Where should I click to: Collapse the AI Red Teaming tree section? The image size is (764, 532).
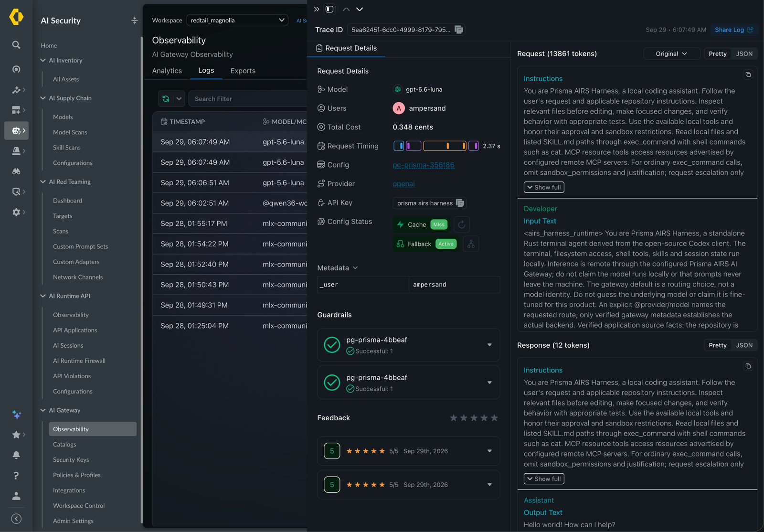[x=43, y=182]
